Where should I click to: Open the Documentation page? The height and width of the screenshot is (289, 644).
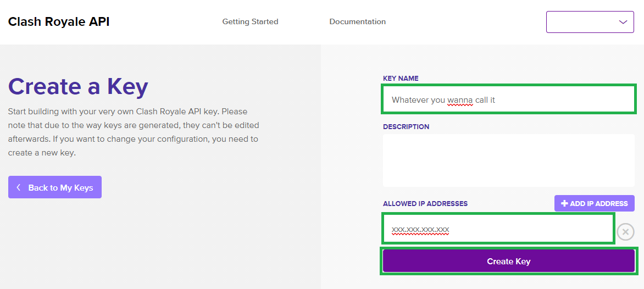[x=357, y=21]
